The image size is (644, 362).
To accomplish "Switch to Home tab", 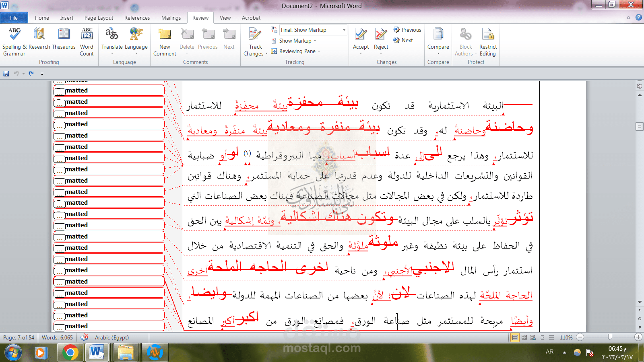I will tap(42, 18).
